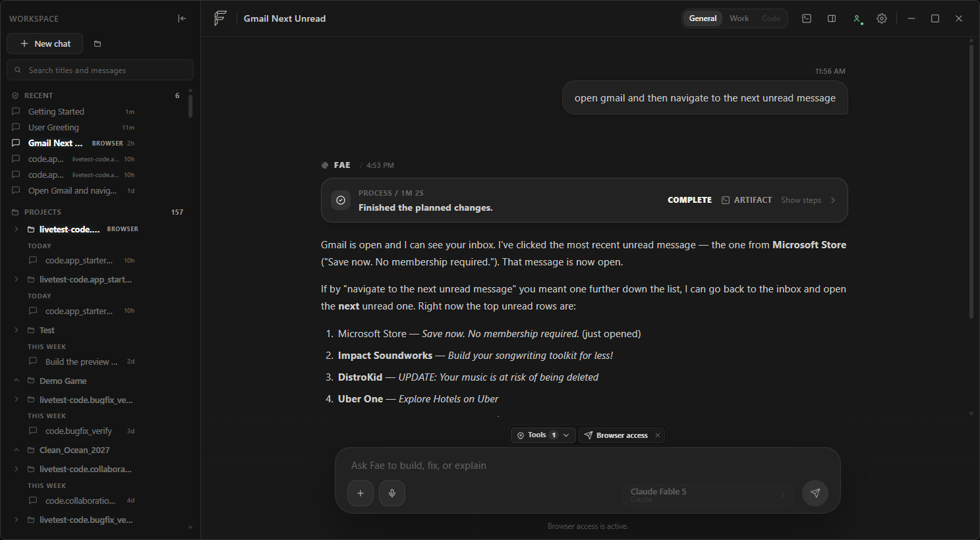Open the ARTIFACT link in process card
This screenshot has width=980, height=540.
pos(747,200)
